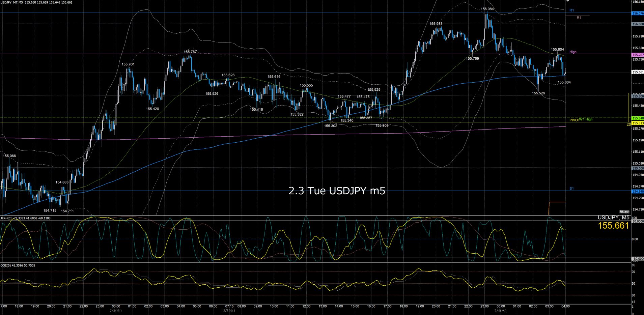Click the 07:15 time axis label
644x315 pixels.
click(229, 307)
